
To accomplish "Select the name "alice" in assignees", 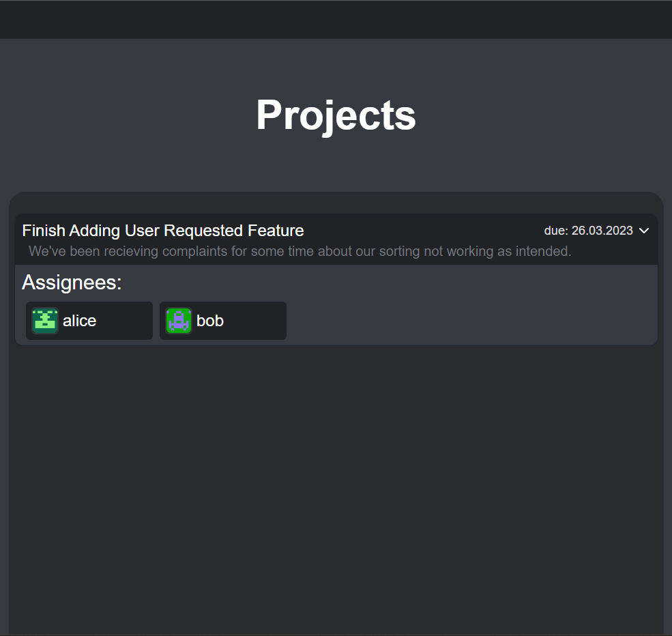I will 79,321.
